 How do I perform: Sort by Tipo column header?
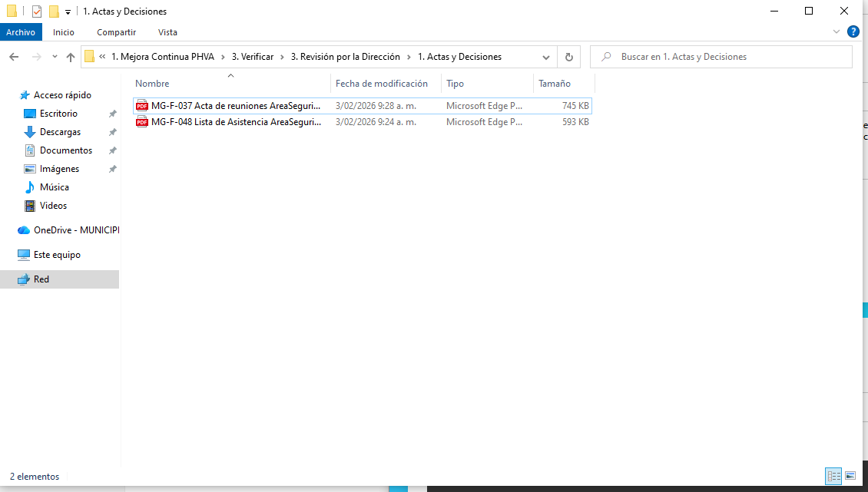point(455,84)
